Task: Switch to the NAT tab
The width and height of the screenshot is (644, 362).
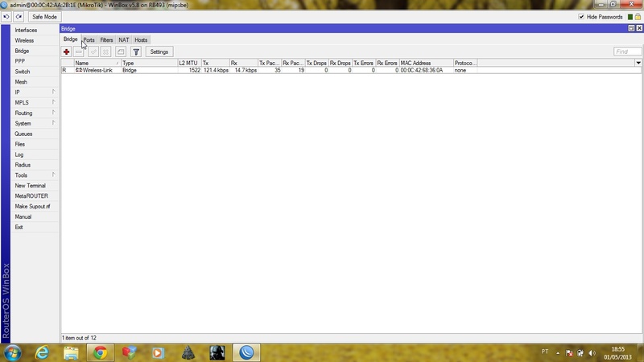Action: (124, 39)
